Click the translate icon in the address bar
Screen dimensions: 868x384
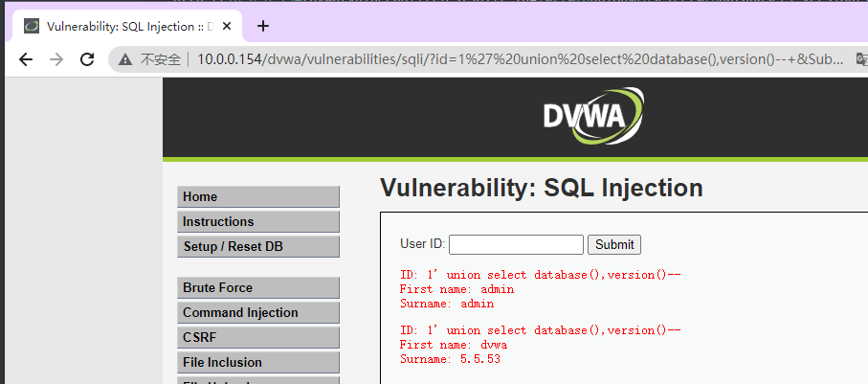[x=862, y=59]
